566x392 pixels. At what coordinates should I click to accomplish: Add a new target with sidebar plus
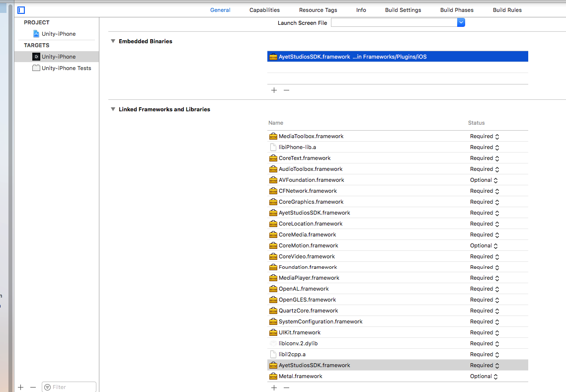(x=21, y=388)
